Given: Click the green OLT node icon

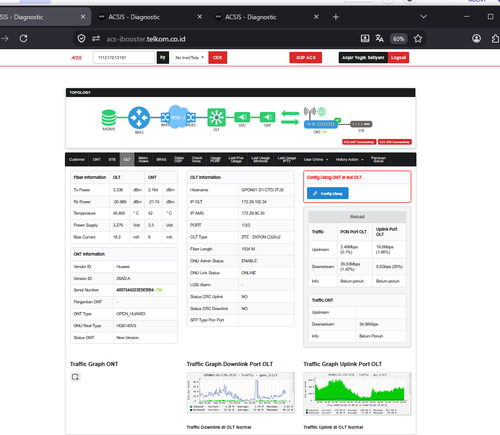Looking at the screenshot, I should [x=216, y=117].
